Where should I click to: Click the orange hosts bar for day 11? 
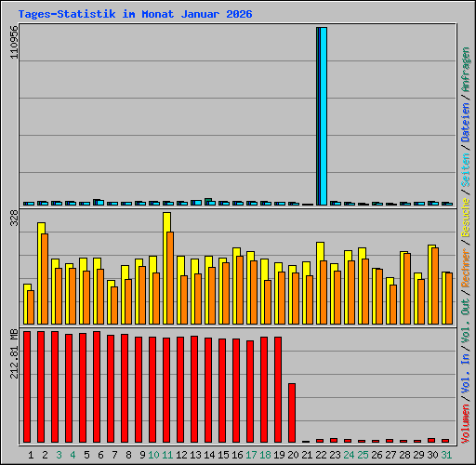tap(170, 278)
